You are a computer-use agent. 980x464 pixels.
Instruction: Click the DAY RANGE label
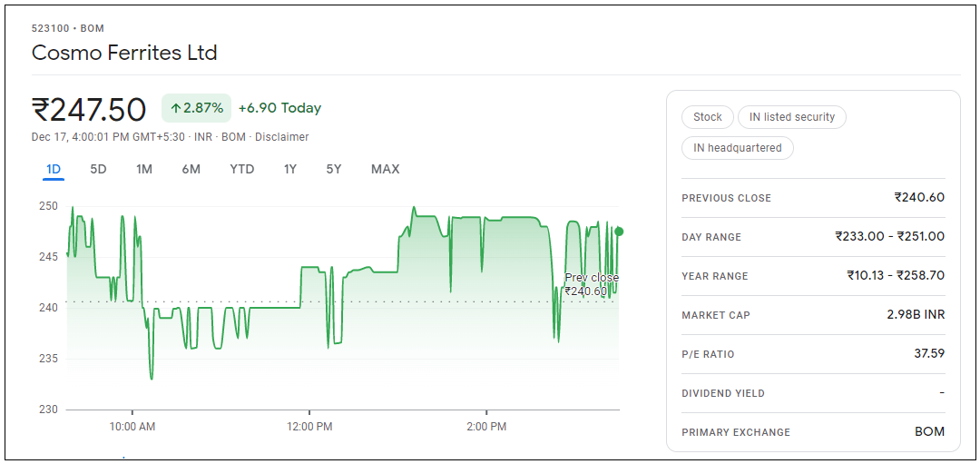tap(711, 237)
